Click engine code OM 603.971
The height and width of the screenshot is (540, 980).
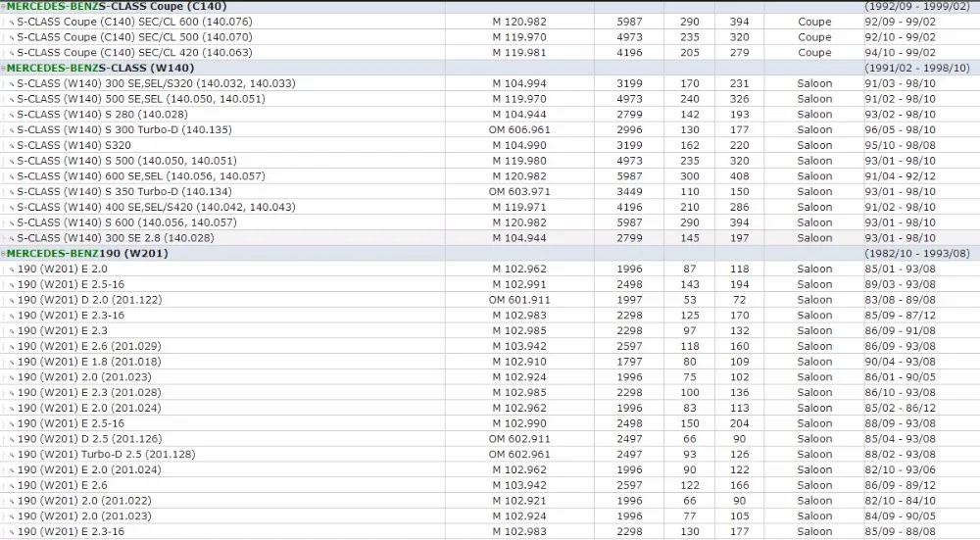[519, 192]
